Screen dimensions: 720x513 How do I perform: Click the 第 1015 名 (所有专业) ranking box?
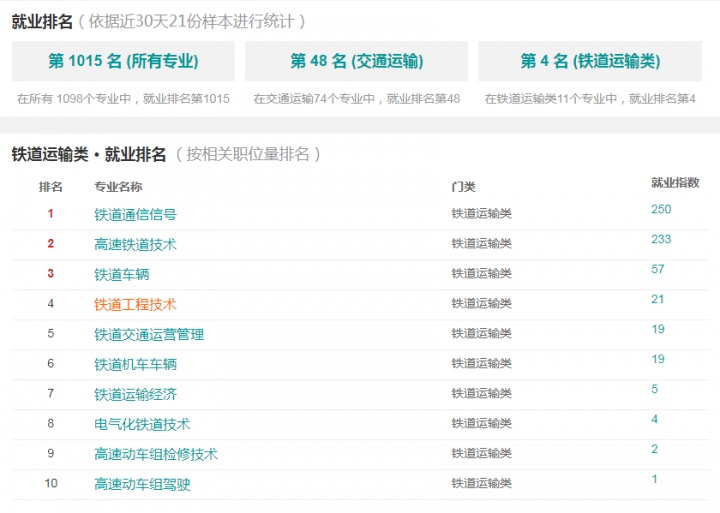(123, 61)
